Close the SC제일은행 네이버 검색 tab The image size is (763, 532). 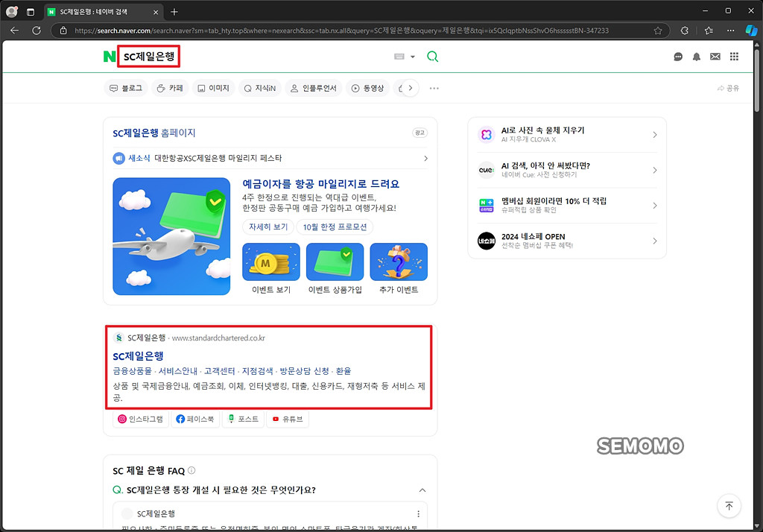coord(156,12)
